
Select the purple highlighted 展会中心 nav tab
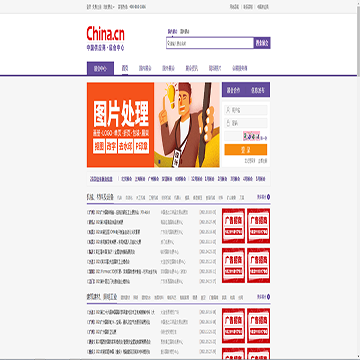tap(100, 69)
